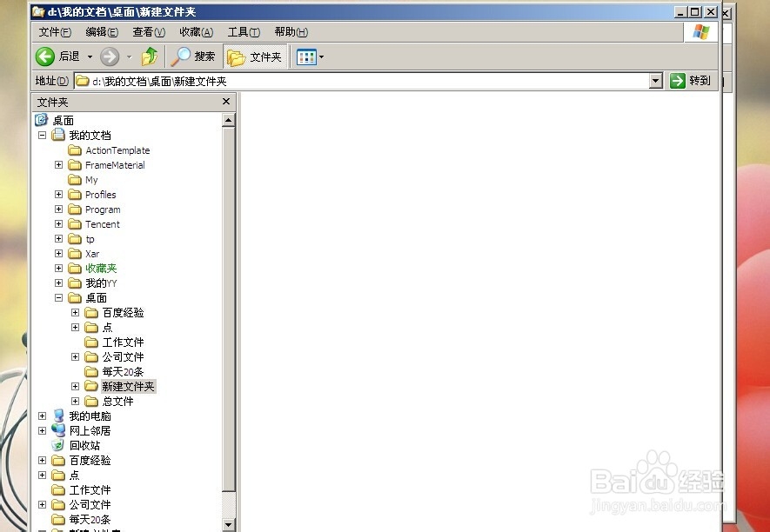Image resolution: width=770 pixels, height=532 pixels.
Task: Click into the address bar path field
Action: pyautogui.click(x=362, y=81)
